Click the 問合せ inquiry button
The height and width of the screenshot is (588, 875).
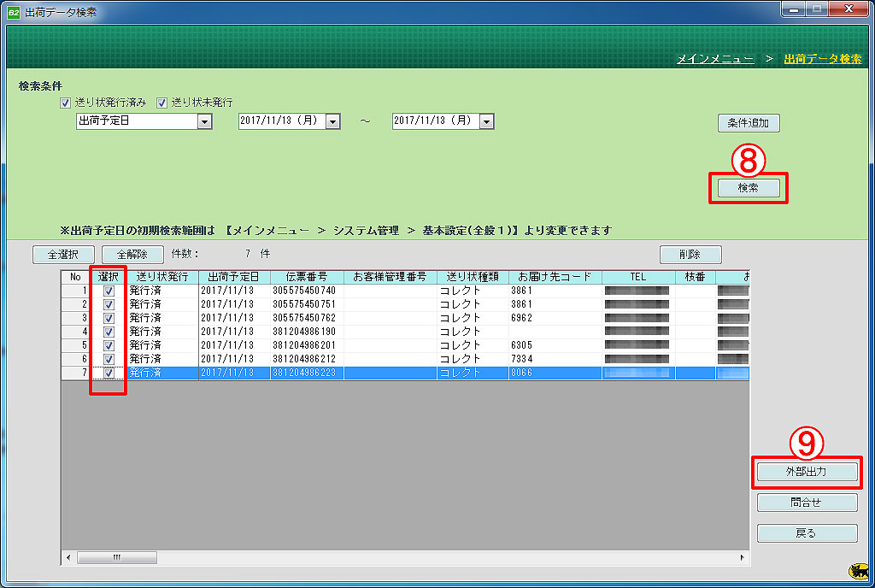(x=807, y=503)
